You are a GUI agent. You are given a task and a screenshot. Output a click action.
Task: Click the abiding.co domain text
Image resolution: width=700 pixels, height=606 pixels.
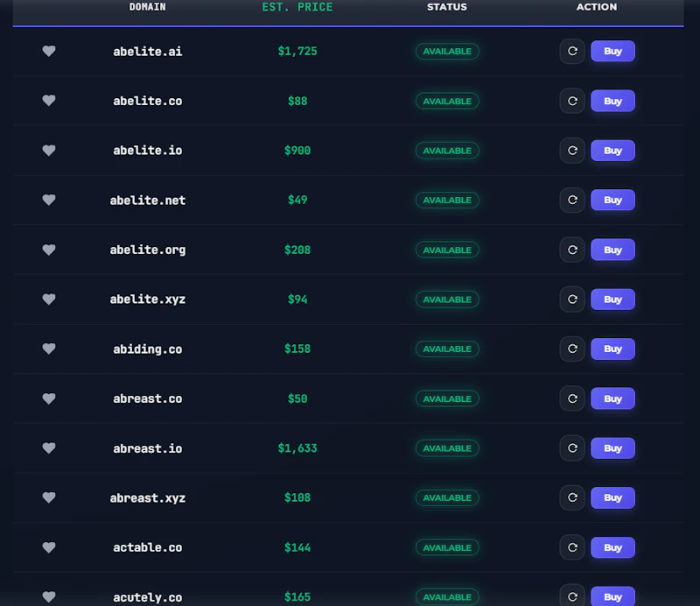(147, 349)
